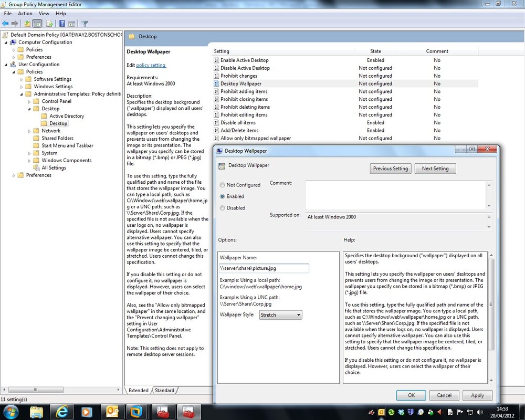Click the Action Center flag tray icon
The image size is (525, 420).
pos(460,412)
